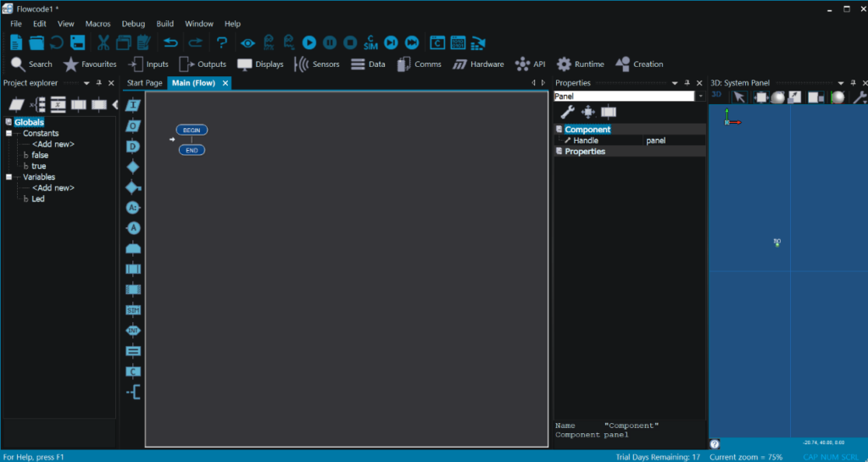This screenshot has height=462, width=868.
Task: Collapse the Variables tree node
Action: [8, 177]
